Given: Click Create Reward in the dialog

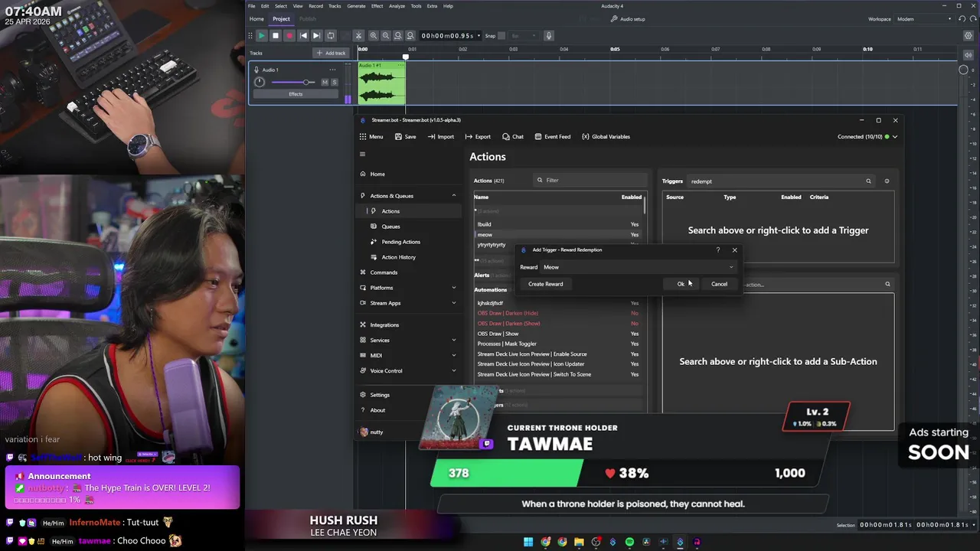Looking at the screenshot, I should click(545, 284).
